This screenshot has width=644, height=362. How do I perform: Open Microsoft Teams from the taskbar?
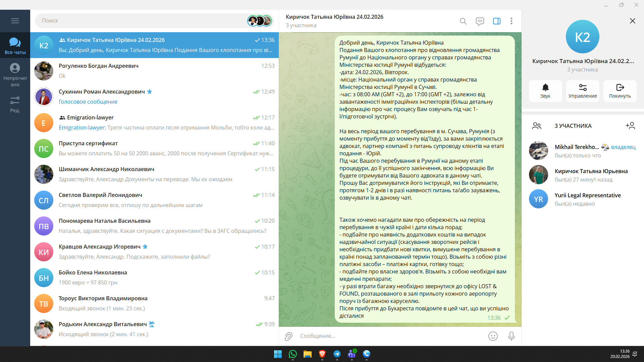352,354
